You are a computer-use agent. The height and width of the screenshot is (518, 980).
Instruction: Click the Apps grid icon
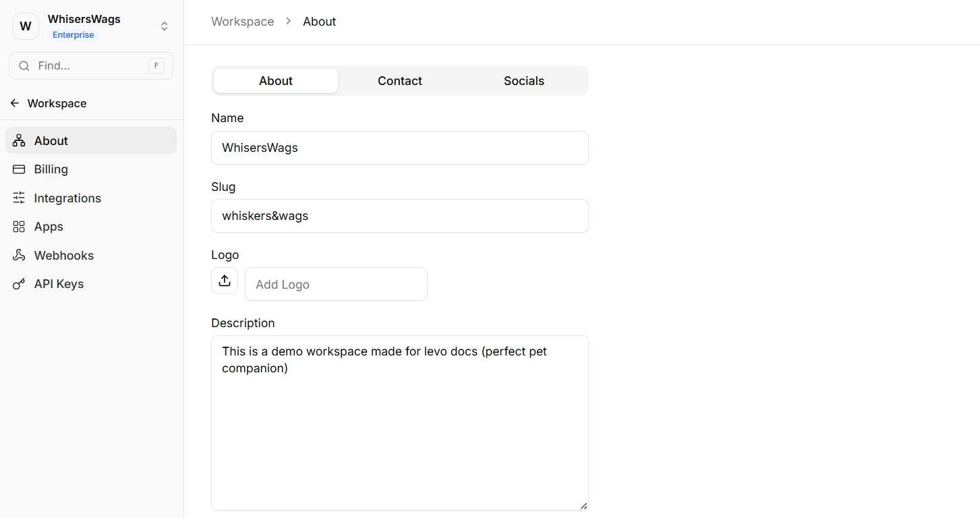(x=19, y=227)
